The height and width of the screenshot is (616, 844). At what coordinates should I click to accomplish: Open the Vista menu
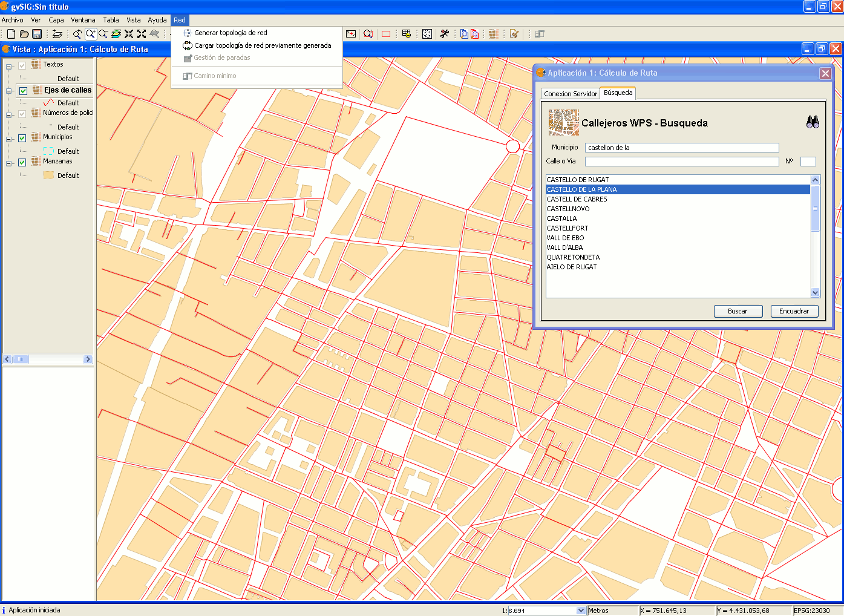tap(134, 20)
